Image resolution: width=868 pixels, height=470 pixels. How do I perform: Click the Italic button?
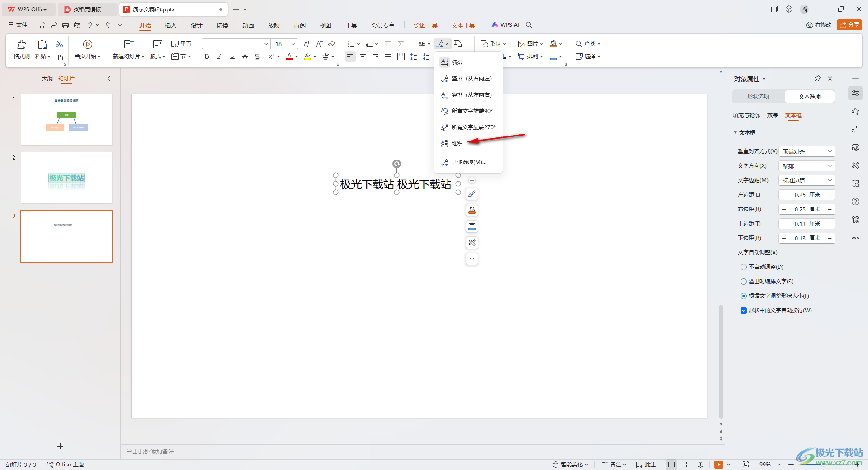(219, 56)
